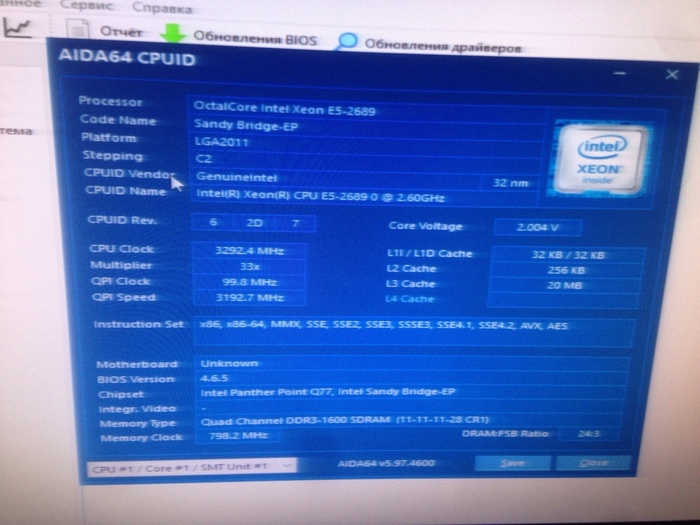Click the Отчёт report icon
700x525 pixels.
(79, 30)
